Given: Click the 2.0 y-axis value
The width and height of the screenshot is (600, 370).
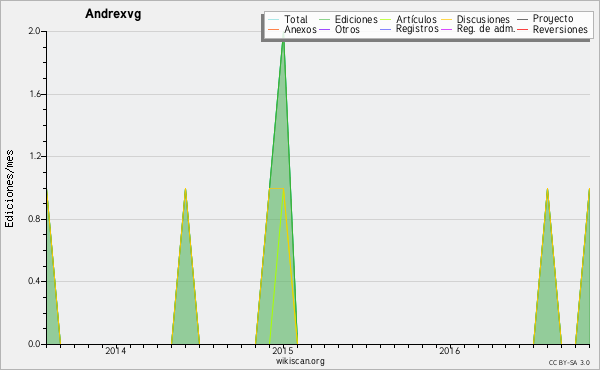Looking at the screenshot, I should [34, 31].
